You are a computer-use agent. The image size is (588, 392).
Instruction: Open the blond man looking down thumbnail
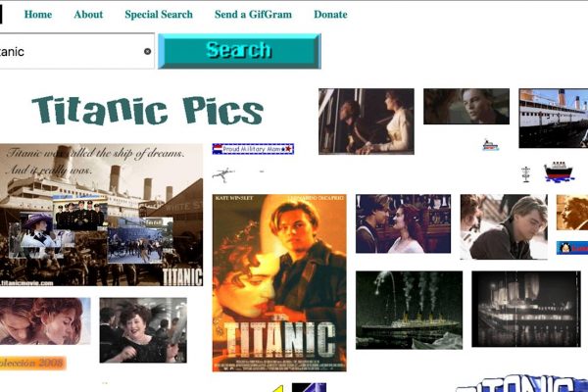[x=504, y=226]
